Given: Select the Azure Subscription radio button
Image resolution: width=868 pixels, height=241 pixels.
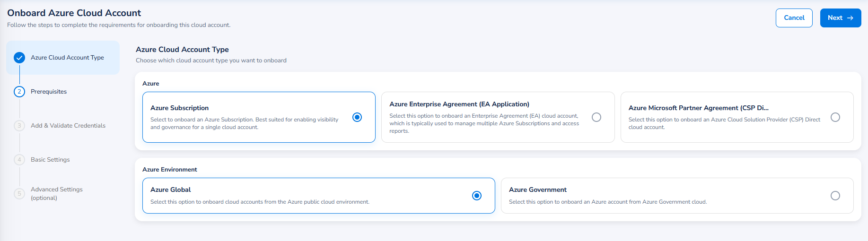Looking at the screenshot, I should [357, 117].
